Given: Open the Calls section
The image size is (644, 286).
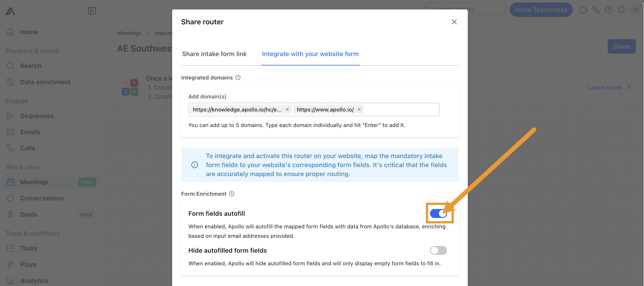Looking at the screenshot, I should pos(27,148).
